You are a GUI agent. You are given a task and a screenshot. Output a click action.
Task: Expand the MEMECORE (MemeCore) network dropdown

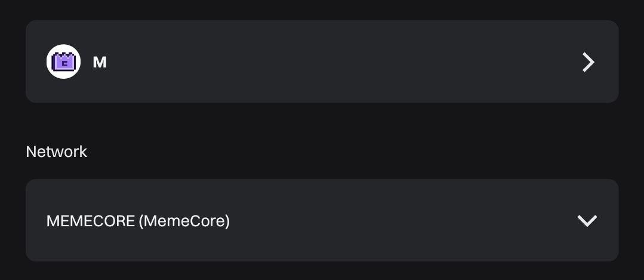point(322,220)
